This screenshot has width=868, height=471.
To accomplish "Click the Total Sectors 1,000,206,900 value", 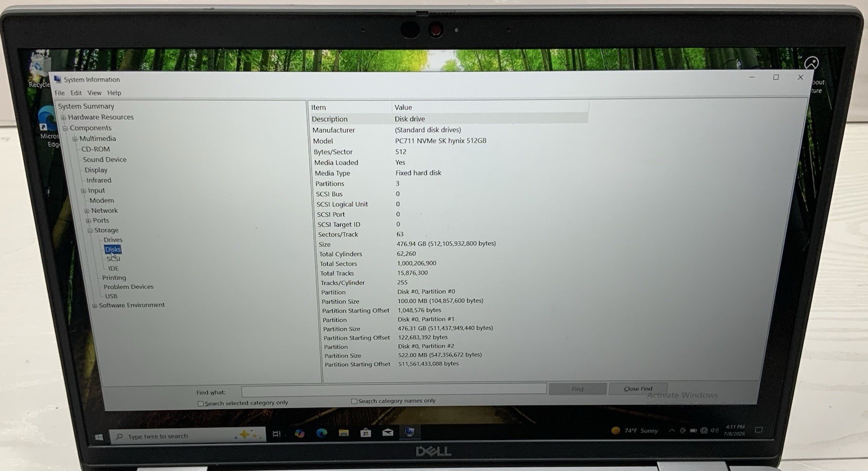I will point(417,263).
